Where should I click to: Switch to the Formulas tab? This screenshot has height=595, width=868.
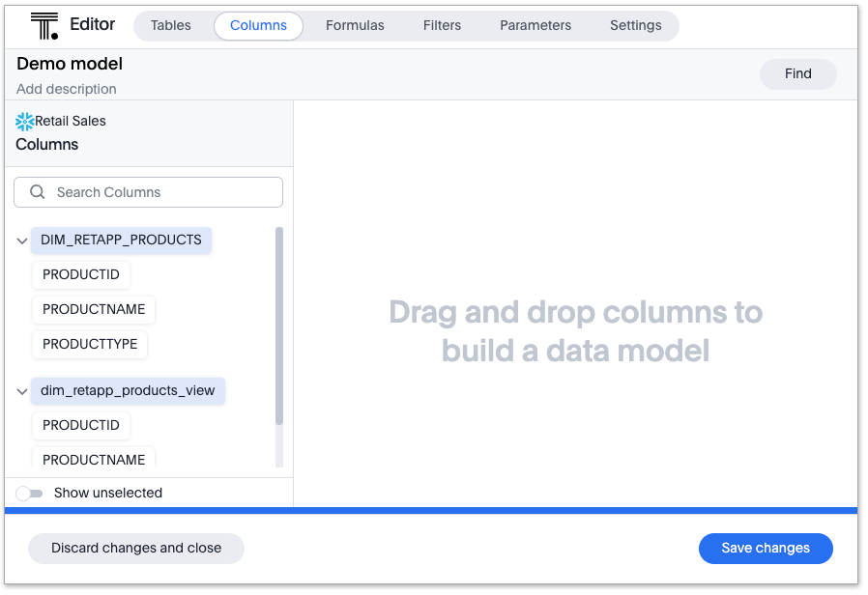(x=355, y=26)
